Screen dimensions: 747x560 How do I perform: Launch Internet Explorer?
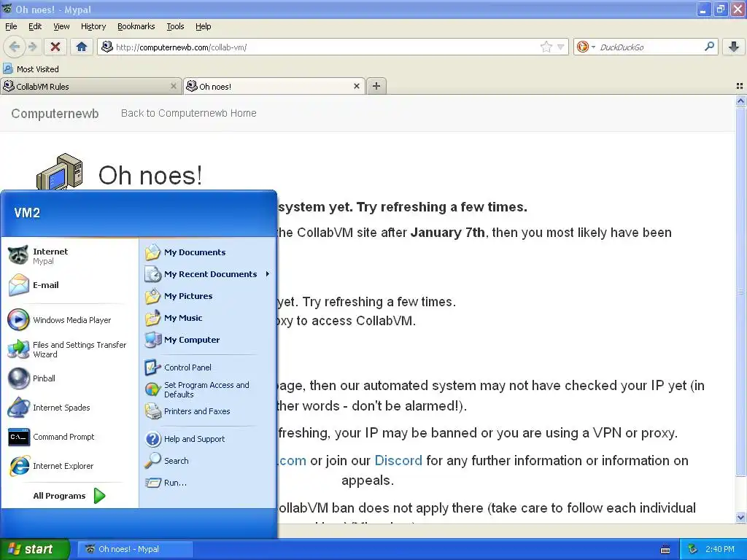(x=69, y=466)
